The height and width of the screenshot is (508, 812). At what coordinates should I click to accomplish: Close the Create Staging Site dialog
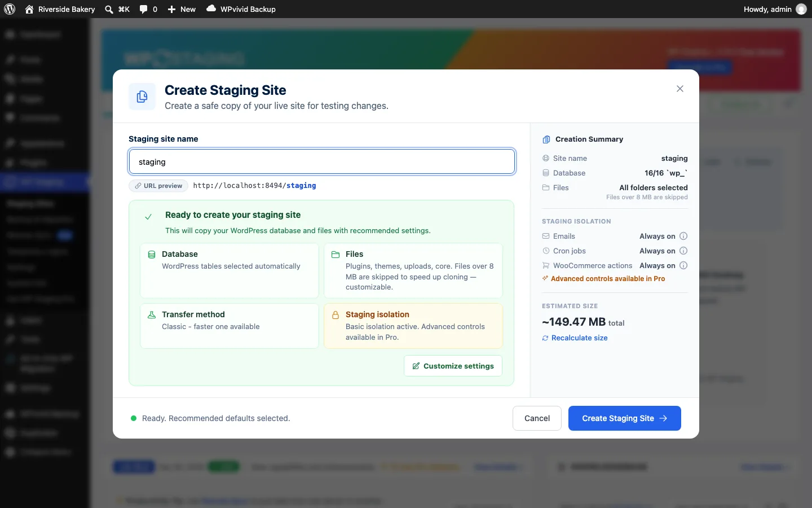[680, 89]
